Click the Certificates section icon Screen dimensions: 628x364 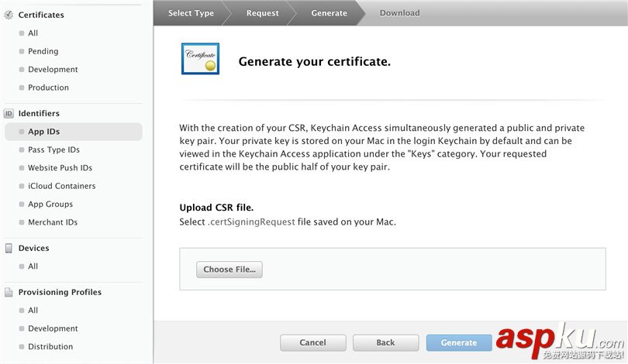(x=9, y=15)
